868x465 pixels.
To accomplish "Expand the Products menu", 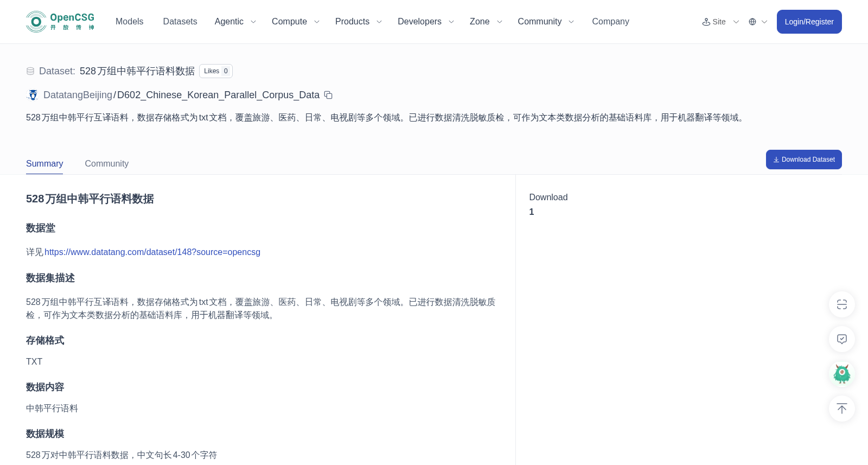I will (x=359, y=22).
